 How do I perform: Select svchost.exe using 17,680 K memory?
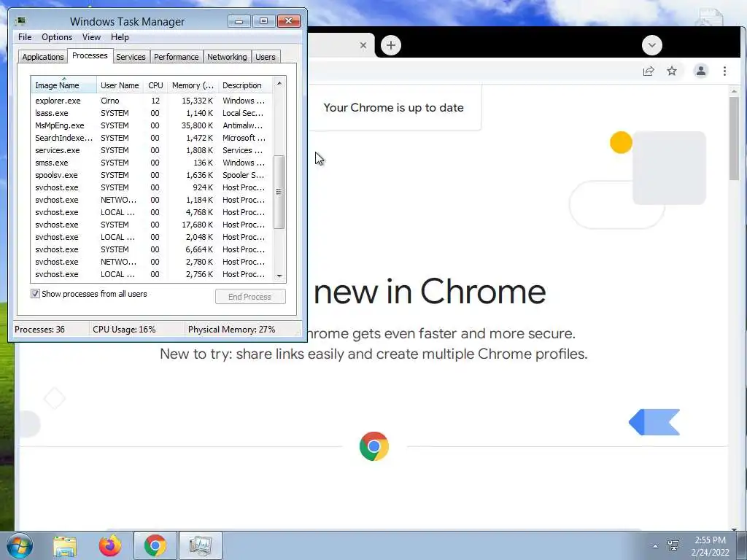click(x=152, y=225)
